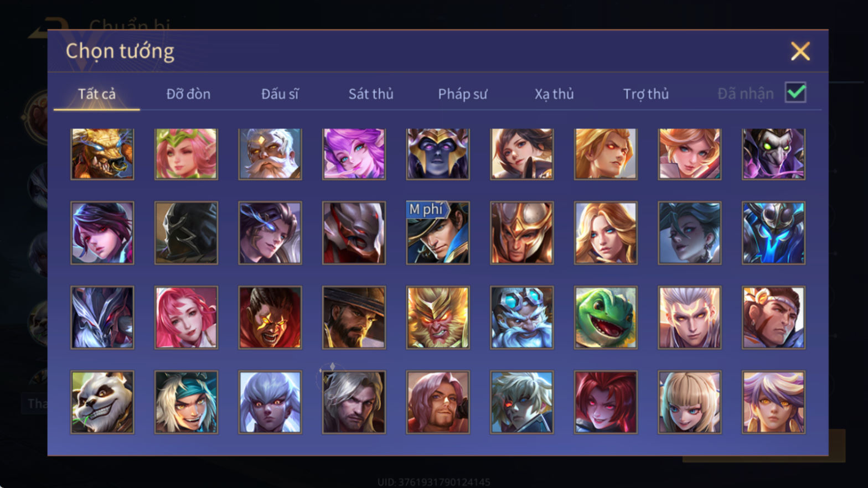Choose the white-bearded old man hero
868x488 pixels.
[x=270, y=154]
